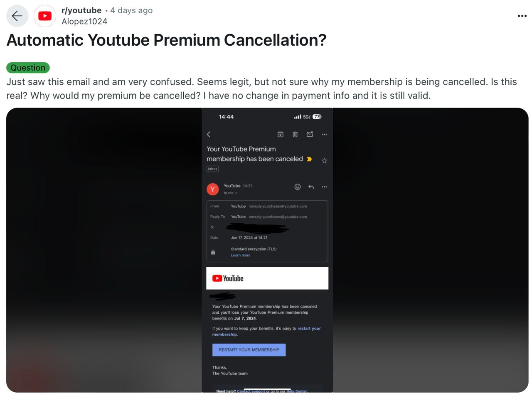Click the Learn more encryption link
The image size is (532, 396).
(x=241, y=255)
